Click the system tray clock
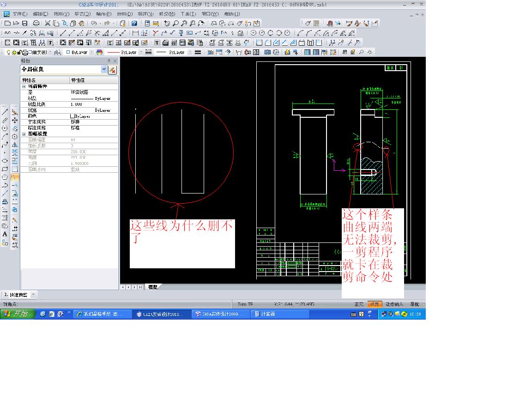The height and width of the screenshot is (399, 532). pos(415,314)
